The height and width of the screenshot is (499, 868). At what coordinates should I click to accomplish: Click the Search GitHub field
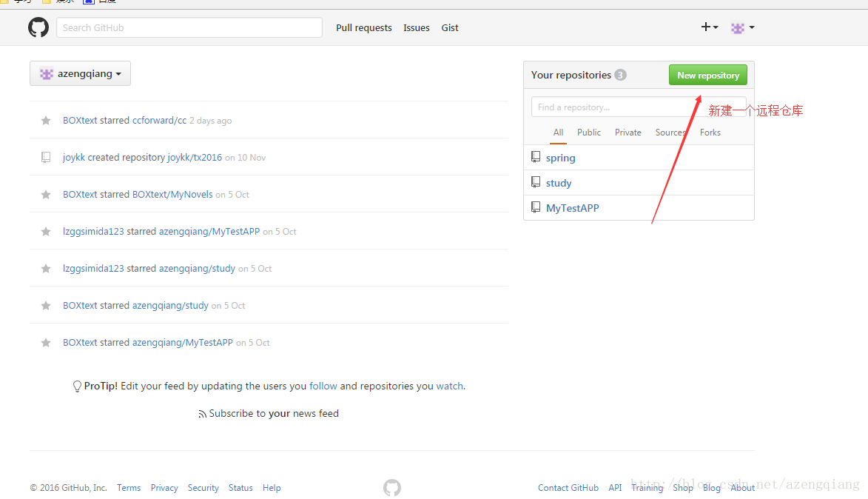tap(189, 27)
